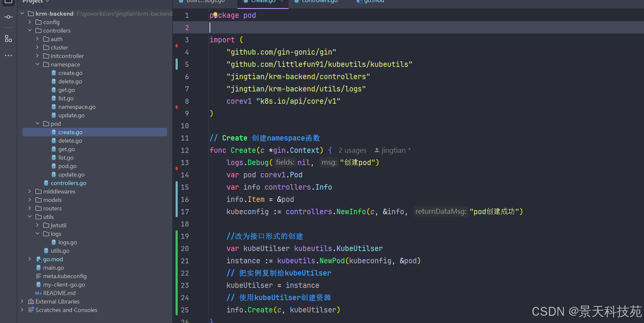
Task: Click the Go file icon of namespace.go
Action: click(x=54, y=107)
